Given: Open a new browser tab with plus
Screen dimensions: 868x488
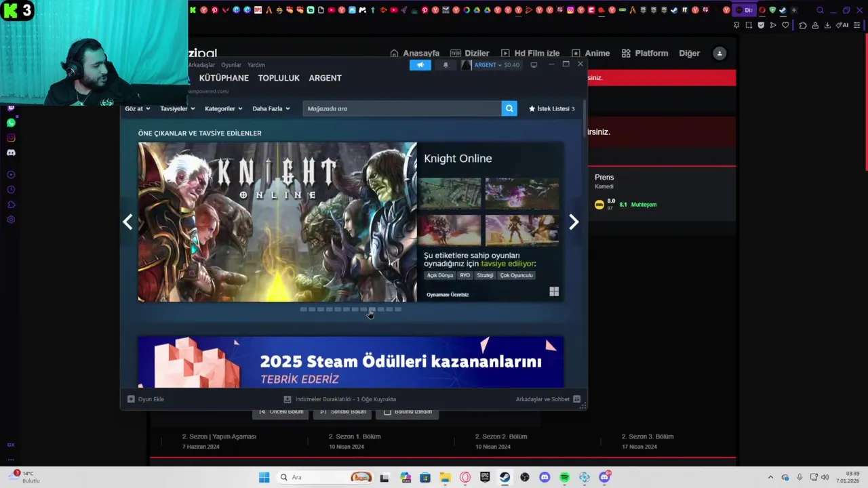Looking at the screenshot, I should tap(794, 10).
